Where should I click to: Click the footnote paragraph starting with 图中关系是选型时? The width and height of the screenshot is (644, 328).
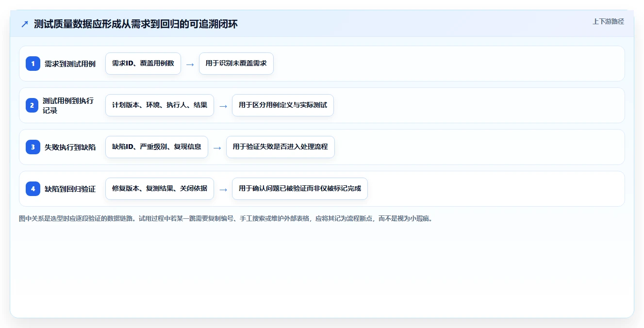(x=226, y=219)
